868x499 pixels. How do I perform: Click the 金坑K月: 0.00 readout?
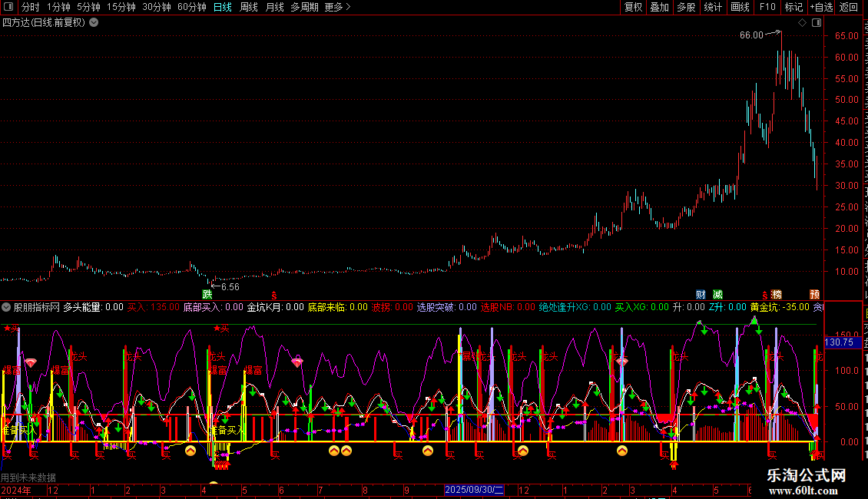[x=275, y=307]
